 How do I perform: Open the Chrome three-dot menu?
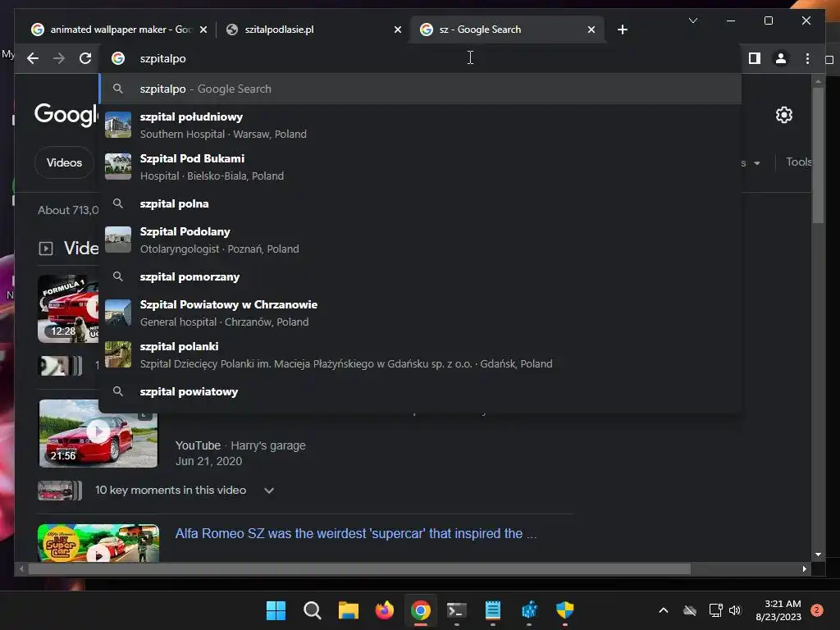[x=807, y=58]
